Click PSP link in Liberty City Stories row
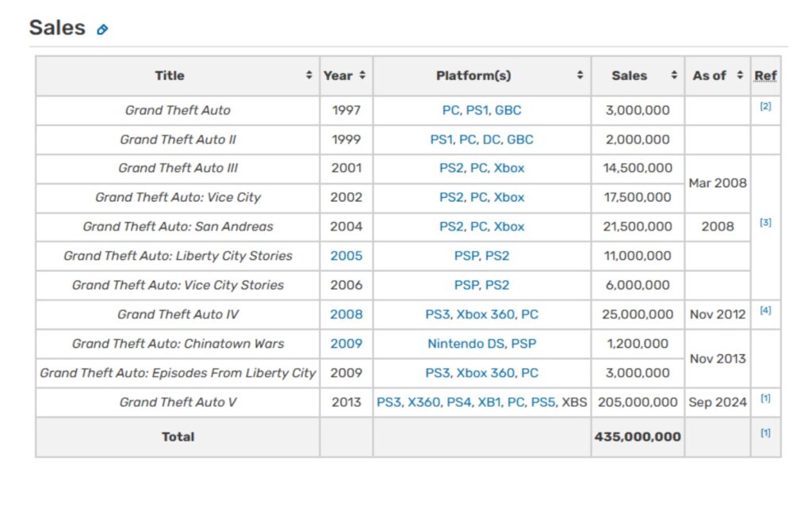The width and height of the screenshot is (812, 511). click(466, 256)
